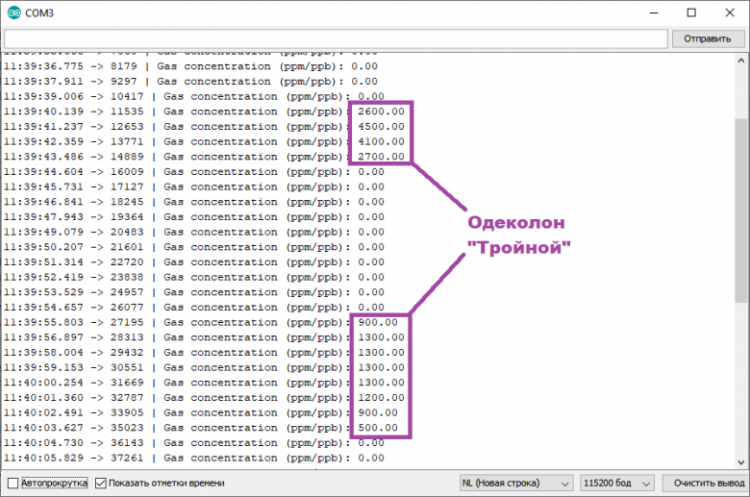Screen dimensions: 750x497
Task: Select the 11:40:05.829 log entry
Action: click(x=180, y=457)
